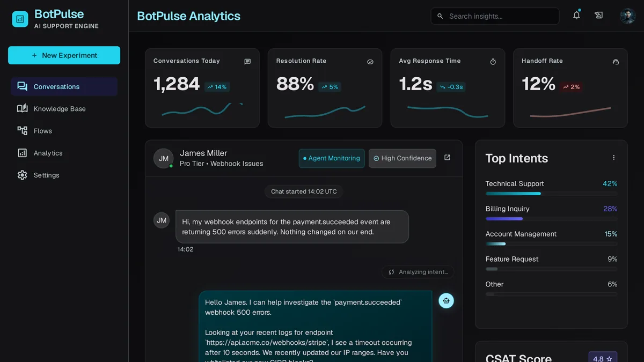Click the 1,284 conversations value
The width and height of the screenshot is (644, 362).
[x=177, y=84]
